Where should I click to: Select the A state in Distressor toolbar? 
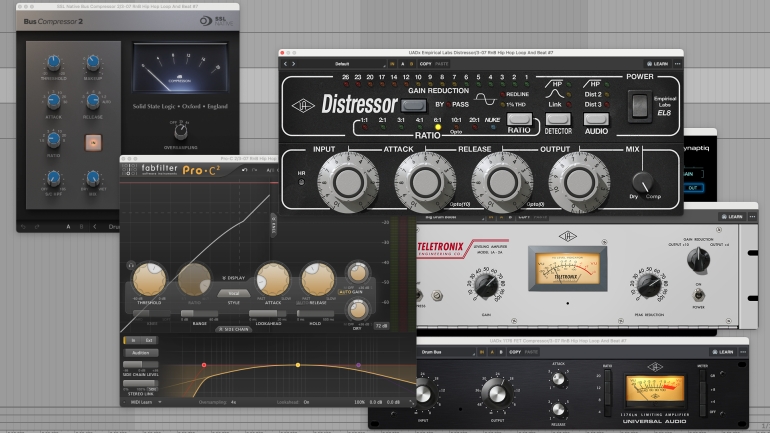[403, 64]
